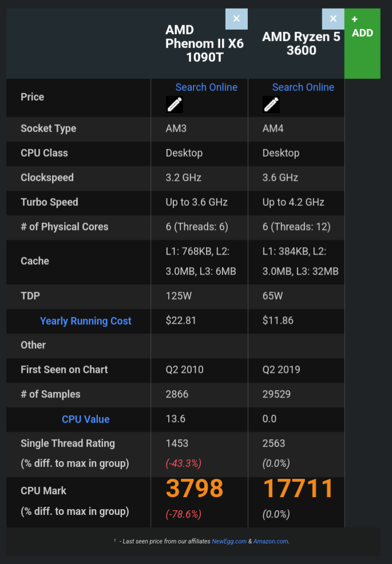Visit the NewEgg.com affiliate link
Viewport: 392px width, 564px height.
(x=229, y=541)
